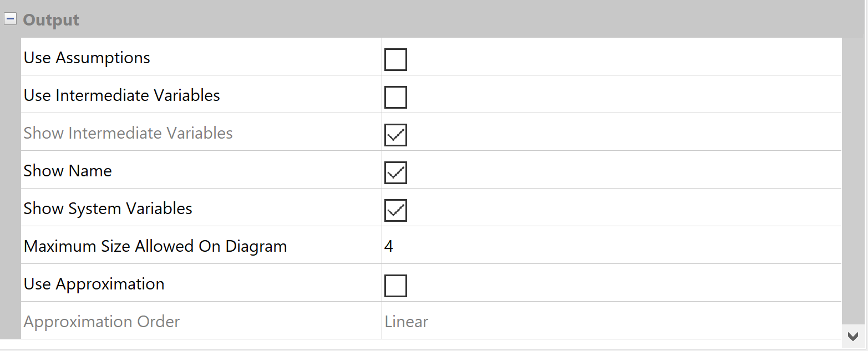Disable the Show System Variables checkbox
The width and height of the screenshot is (868, 351).
pos(395,210)
